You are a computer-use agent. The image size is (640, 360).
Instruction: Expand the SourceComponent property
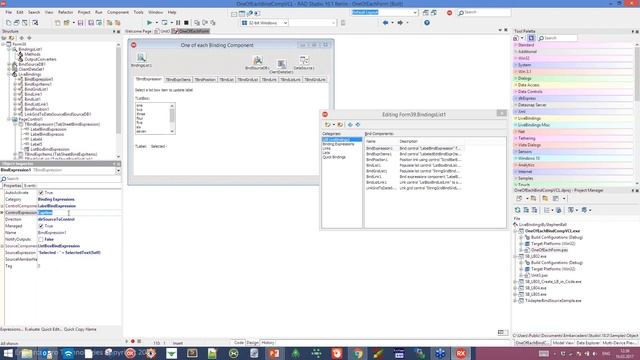[x=2, y=246]
